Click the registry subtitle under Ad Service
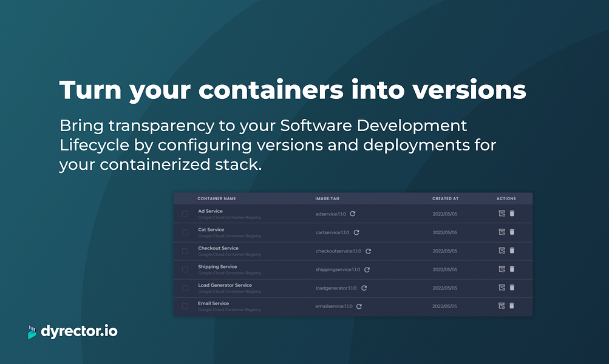609x364 pixels. pyautogui.click(x=230, y=218)
